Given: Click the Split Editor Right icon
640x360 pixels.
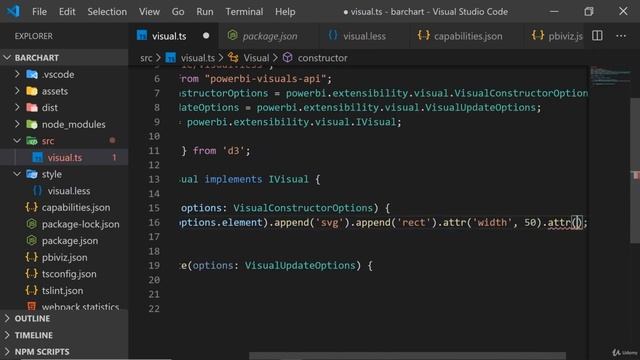Looking at the screenshot, I should coord(597,36).
